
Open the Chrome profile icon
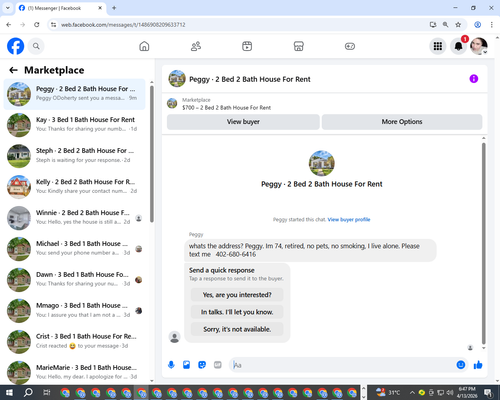(x=477, y=25)
